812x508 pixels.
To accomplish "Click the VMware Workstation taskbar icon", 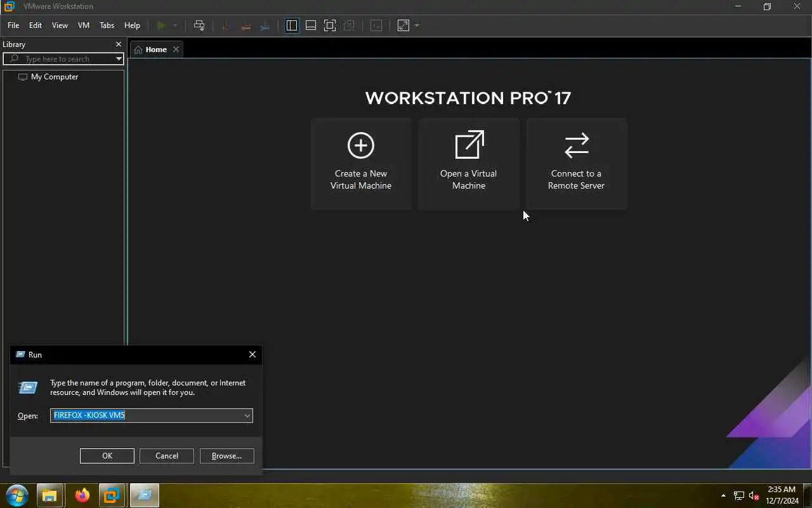I will (112, 495).
